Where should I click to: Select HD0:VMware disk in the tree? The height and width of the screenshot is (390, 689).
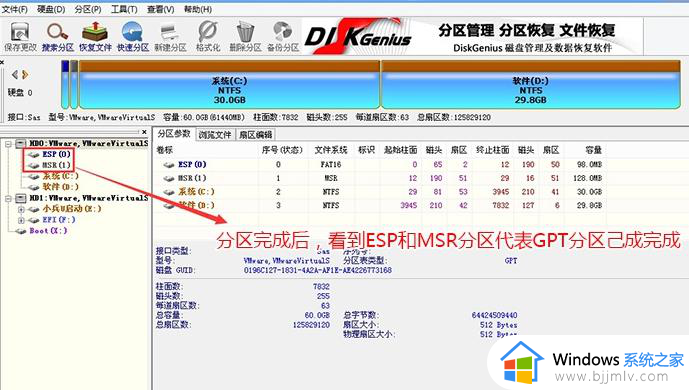point(88,144)
